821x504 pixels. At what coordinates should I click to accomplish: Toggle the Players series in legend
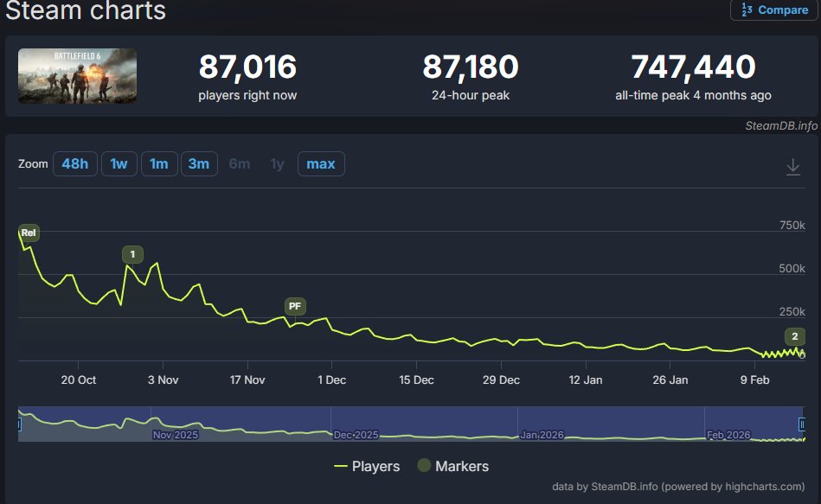[x=367, y=466]
